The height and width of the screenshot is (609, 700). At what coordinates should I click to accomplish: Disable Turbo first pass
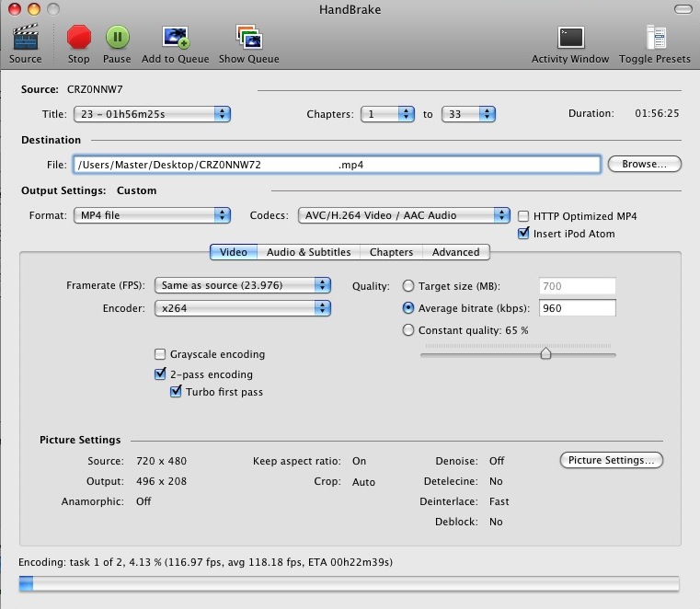pos(177,392)
